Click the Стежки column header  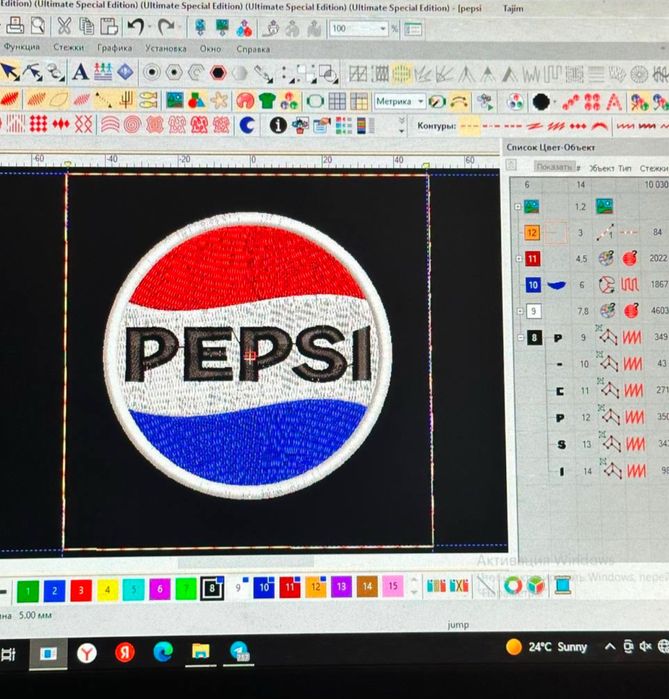pos(654,168)
